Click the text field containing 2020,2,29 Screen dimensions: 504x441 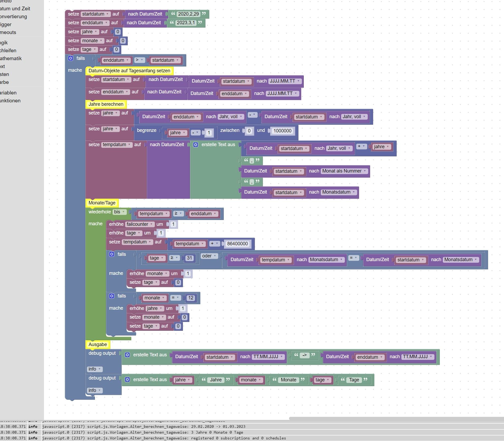(x=188, y=14)
